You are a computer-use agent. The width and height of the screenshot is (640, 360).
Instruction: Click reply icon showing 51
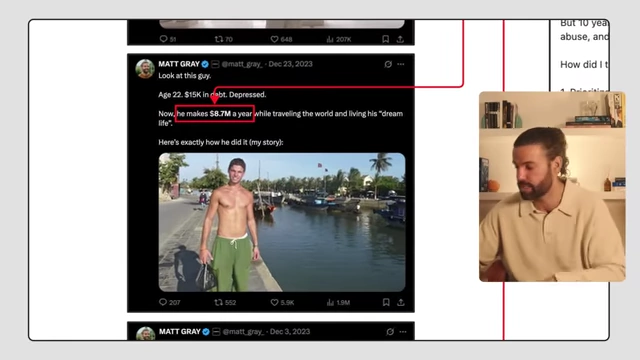(163, 39)
